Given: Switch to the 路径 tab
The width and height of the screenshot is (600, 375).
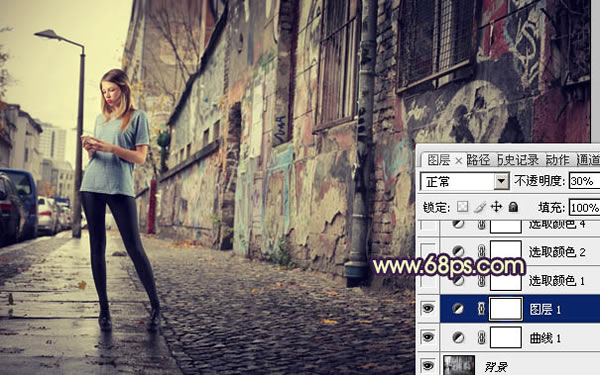Looking at the screenshot, I should coord(478,160).
